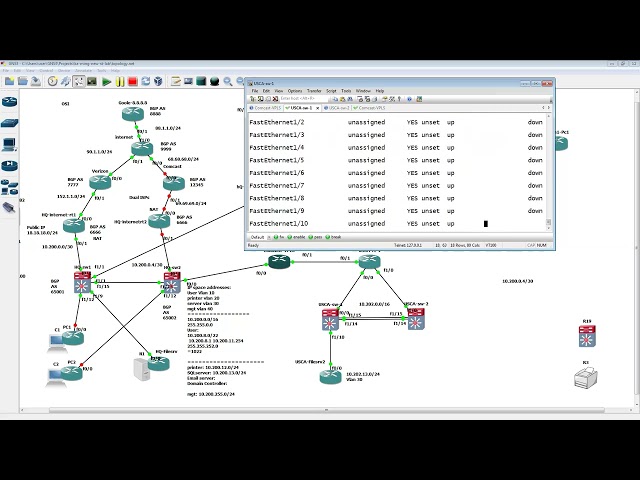This screenshot has height=480, width=640.
Task: Browse switches in GNS3 device sidebar
Action: click(9, 122)
